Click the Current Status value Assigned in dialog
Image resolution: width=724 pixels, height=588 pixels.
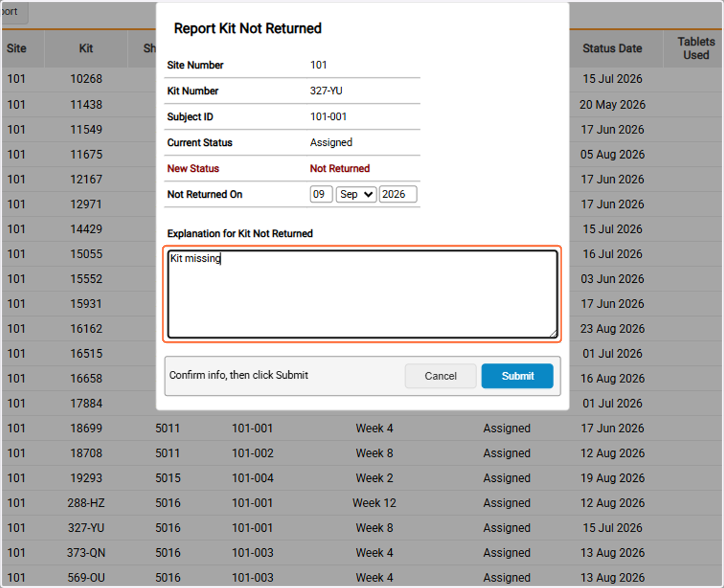[331, 142]
